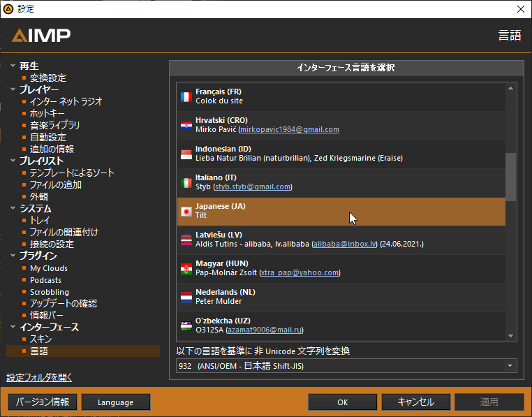Viewport: 532px width, 417px height.
Task: Click language list scroll up arrow
Action: [x=510, y=88]
